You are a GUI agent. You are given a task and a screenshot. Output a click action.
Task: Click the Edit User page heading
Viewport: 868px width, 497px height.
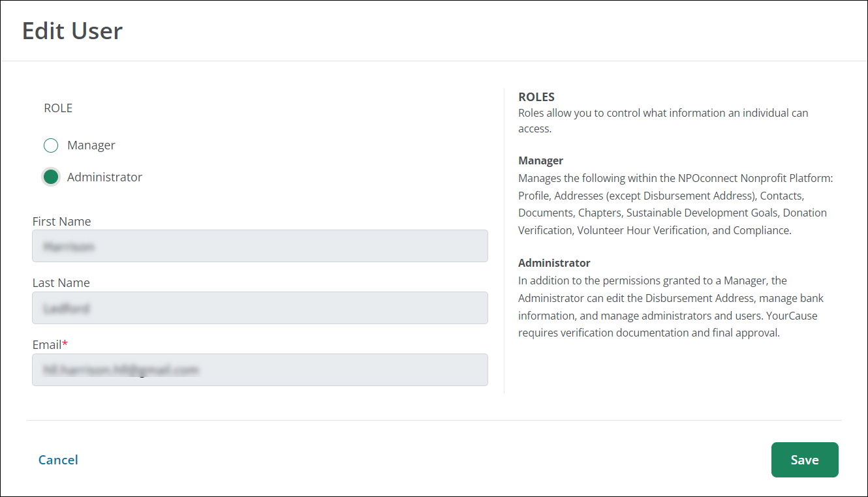coord(72,31)
